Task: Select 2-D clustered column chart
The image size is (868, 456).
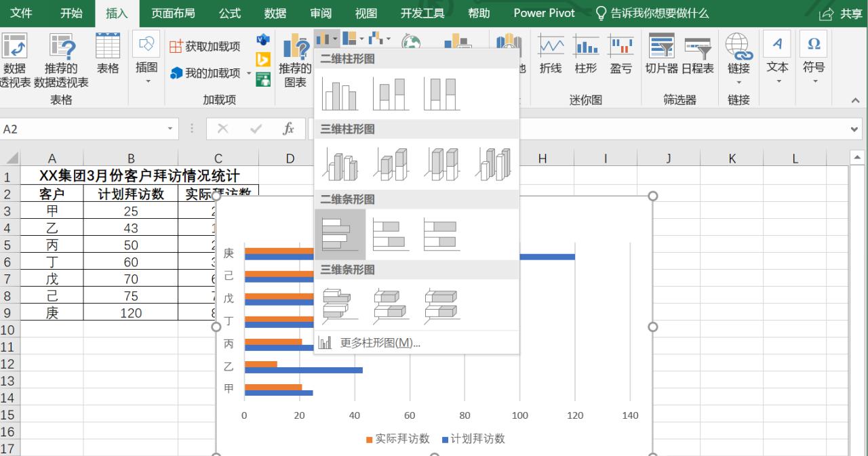Action: (x=340, y=94)
